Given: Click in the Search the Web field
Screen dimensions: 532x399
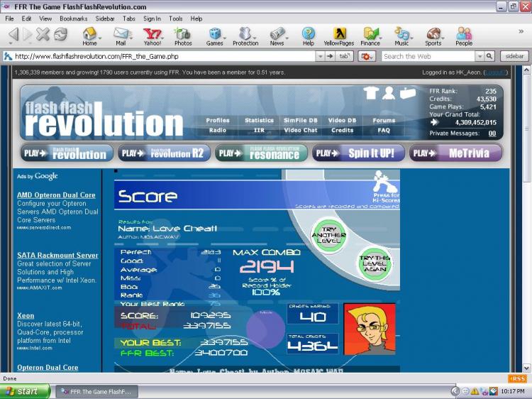Looking at the screenshot, I should (428, 56).
